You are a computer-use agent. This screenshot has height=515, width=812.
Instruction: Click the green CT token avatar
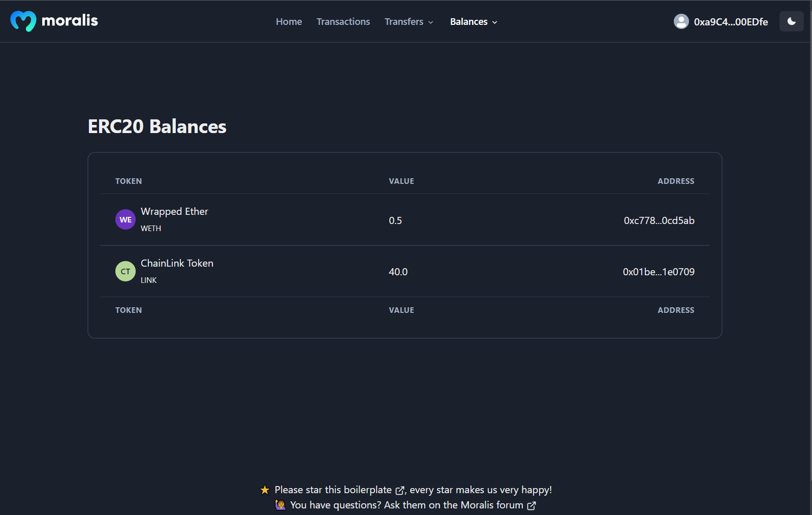[126, 271]
